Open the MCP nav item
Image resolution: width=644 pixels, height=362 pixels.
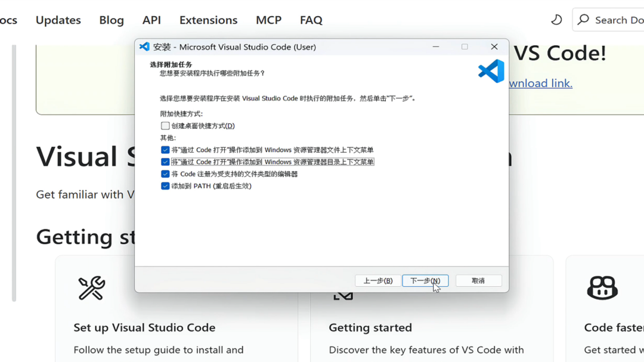(x=268, y=20)
